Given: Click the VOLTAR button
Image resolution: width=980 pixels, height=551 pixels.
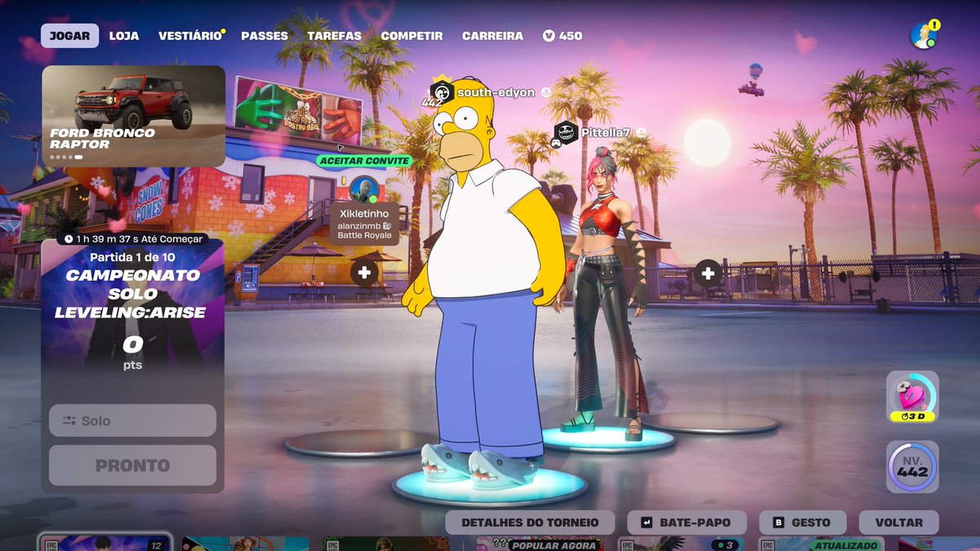Looking at the screenshot, I should point(899,522).
